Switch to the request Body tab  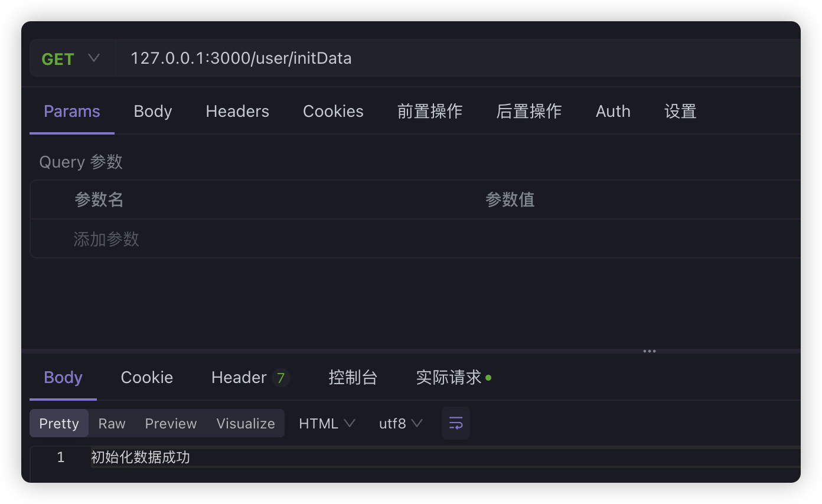pyautogui.click(x=153, y=112)
